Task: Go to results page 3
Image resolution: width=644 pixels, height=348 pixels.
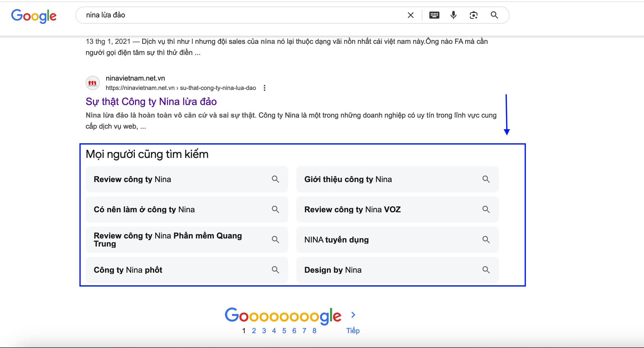Action: coord(264,331)
